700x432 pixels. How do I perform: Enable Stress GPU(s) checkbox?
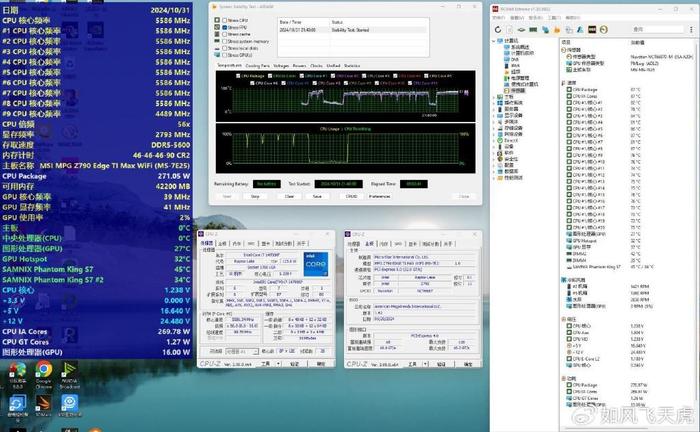pos(225,55)
